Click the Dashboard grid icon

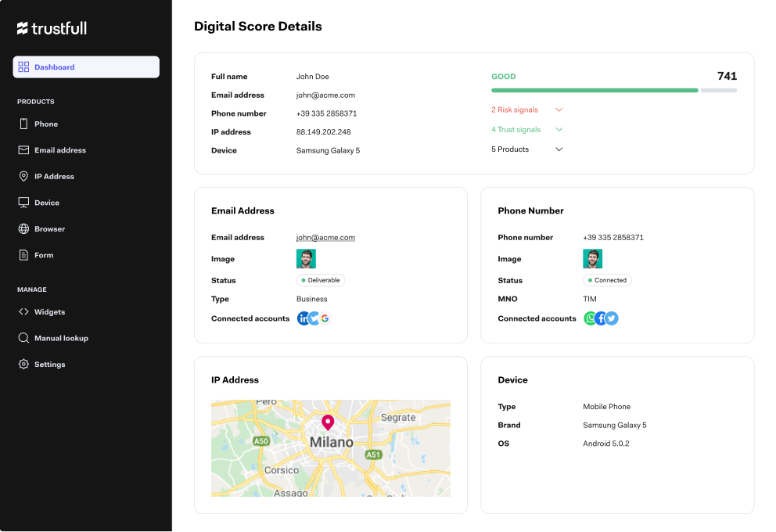tap(23, 66)
